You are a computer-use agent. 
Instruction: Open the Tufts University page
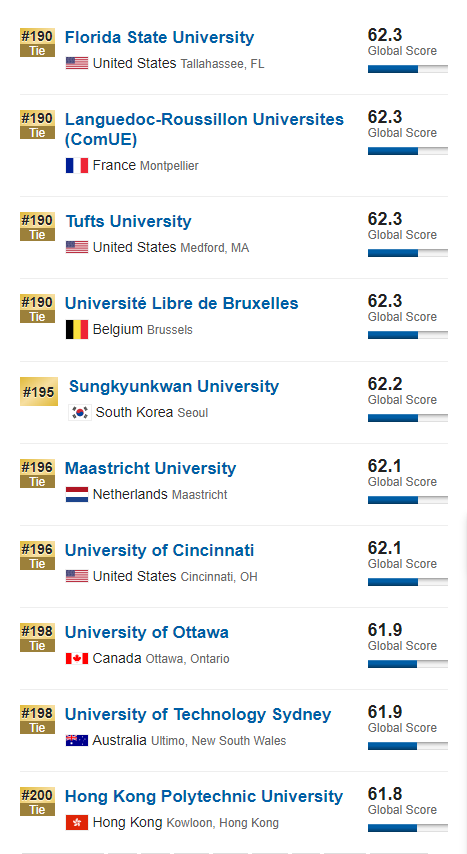click(x=129, y=222)
